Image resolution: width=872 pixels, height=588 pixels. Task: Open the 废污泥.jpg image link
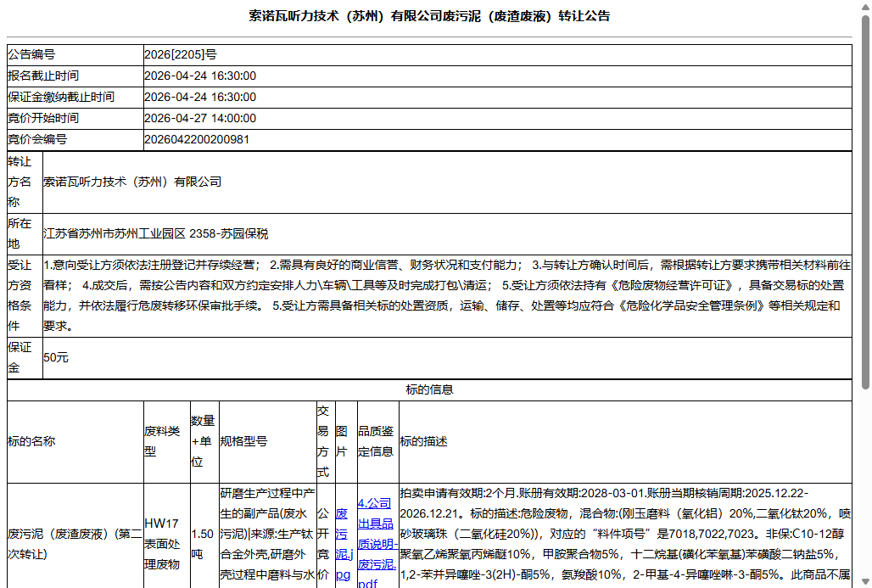click(344, 544)
